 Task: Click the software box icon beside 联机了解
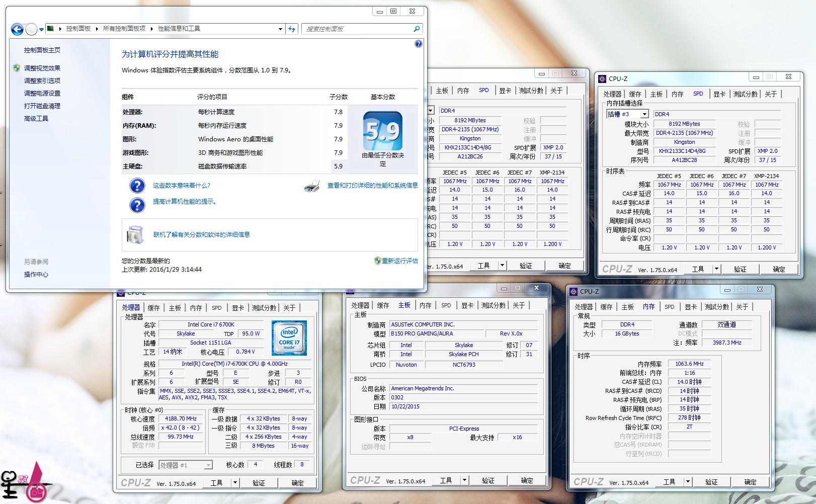(135, 234)
